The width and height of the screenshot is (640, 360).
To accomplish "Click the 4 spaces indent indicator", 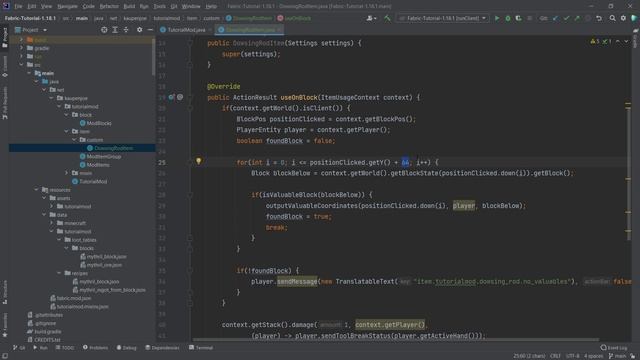I will tap(593, 356).
